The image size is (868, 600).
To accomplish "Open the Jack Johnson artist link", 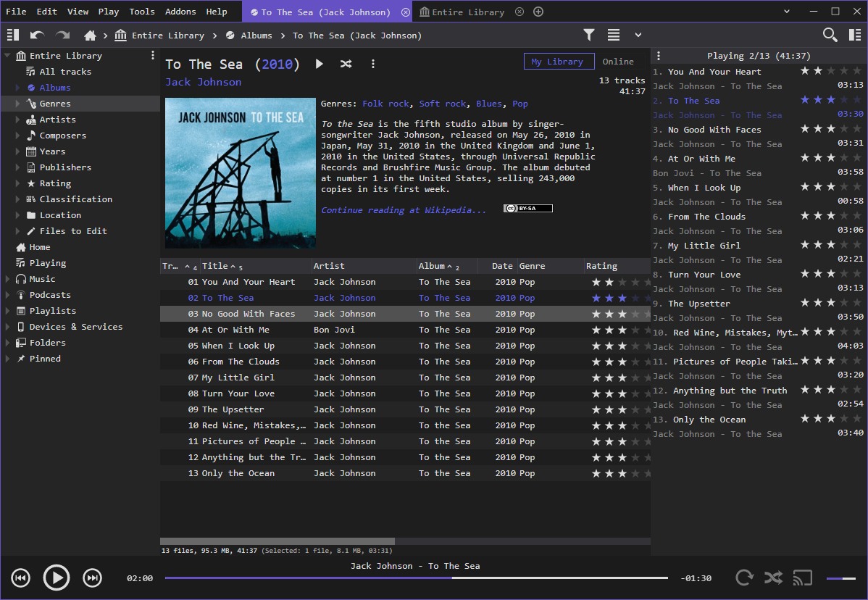I will [203, 82].
